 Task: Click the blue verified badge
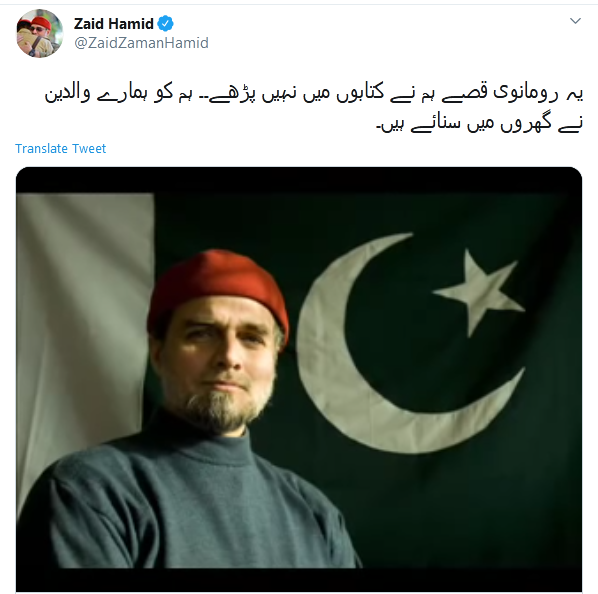166,24
